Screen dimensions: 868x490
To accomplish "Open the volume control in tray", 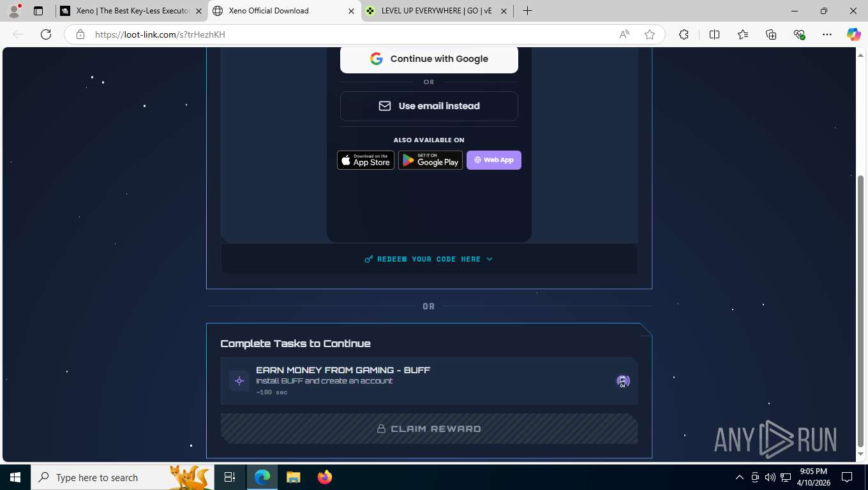I will (x=770, y=477).
